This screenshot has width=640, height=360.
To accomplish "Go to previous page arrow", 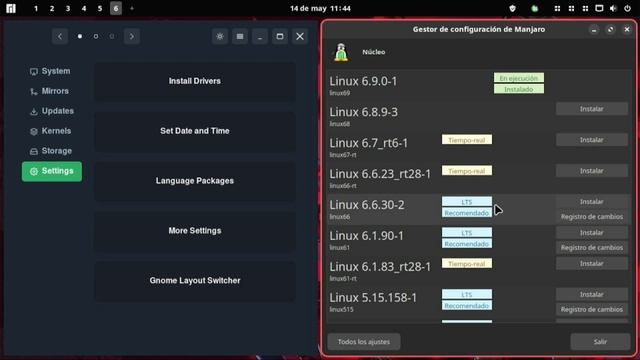I will 60,36.
